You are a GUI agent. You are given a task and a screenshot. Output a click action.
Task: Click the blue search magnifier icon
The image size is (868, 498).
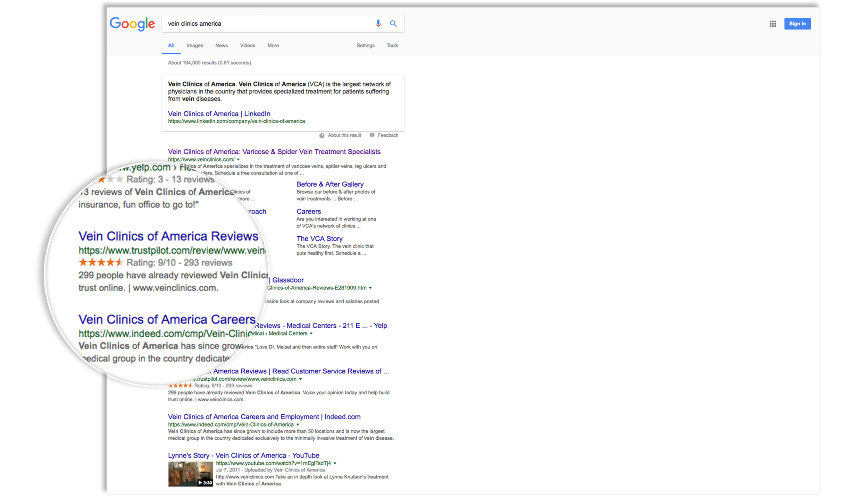click(393, 24)
